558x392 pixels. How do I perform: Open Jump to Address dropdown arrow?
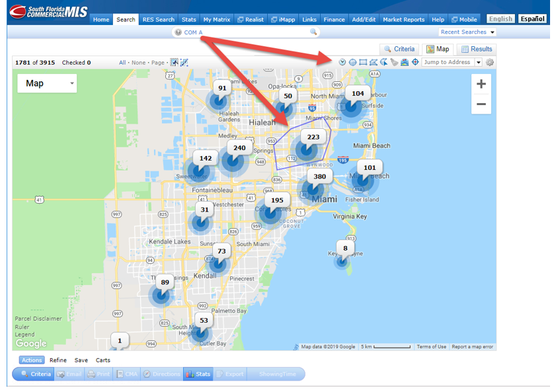[x=479, y=62]
